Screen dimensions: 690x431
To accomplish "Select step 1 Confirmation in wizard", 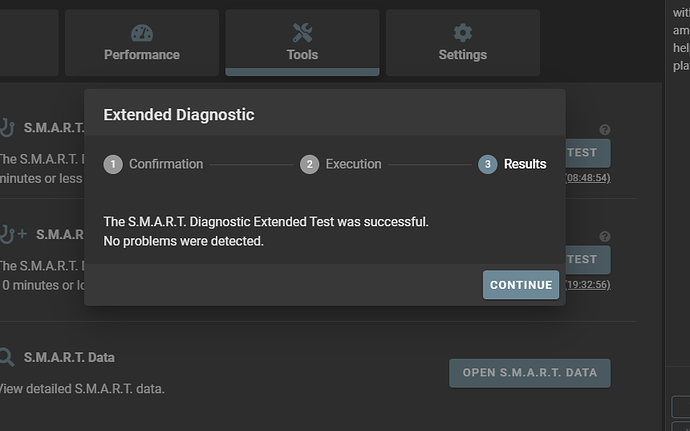I will [153, 164].
